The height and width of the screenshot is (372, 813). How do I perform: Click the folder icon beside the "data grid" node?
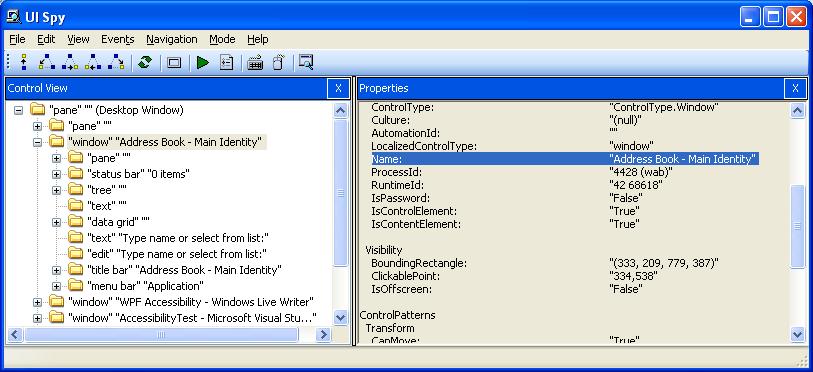tap(76, 222)
